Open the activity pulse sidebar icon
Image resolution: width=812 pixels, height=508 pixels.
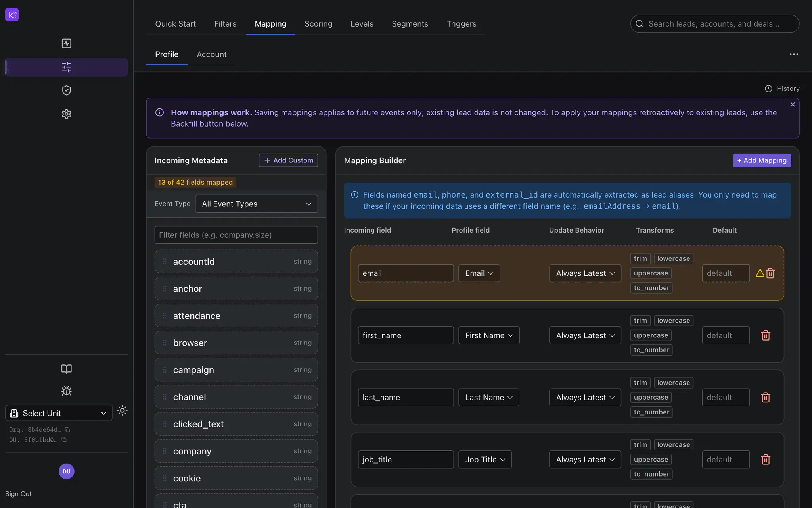(x=66, y=43)
